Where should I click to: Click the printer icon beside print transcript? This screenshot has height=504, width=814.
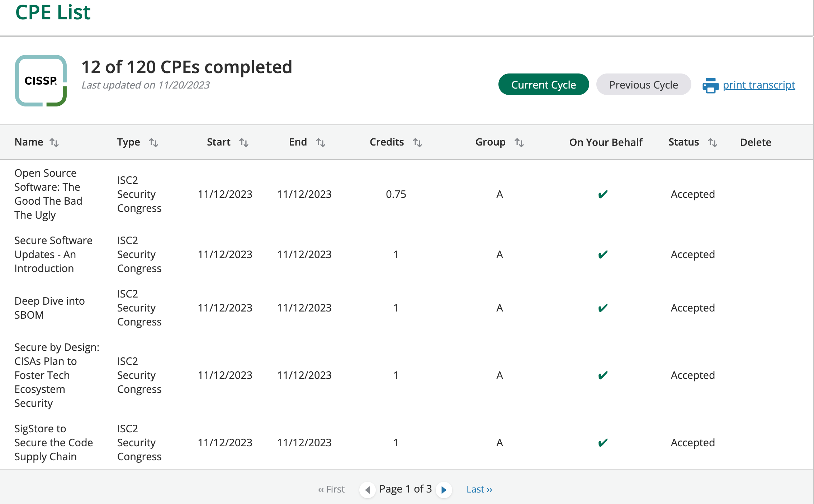pyautogui.click(x=710, y=85)
